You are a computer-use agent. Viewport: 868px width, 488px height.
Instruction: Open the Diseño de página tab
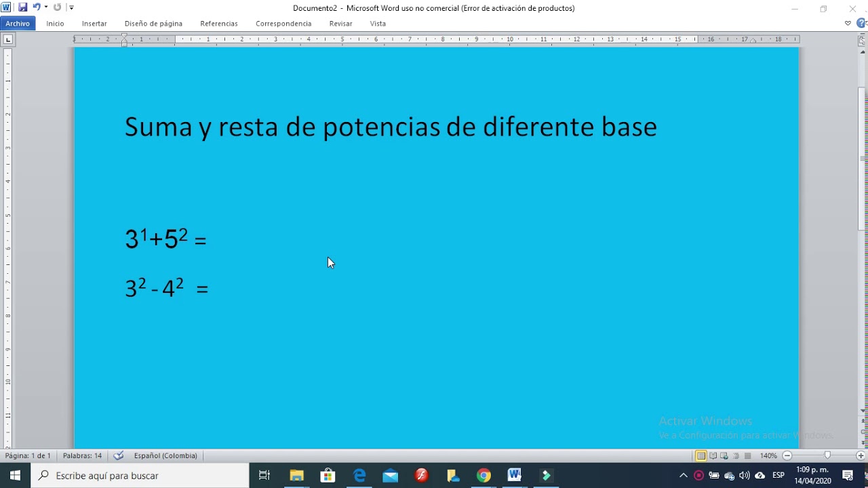(x=153, y=23)
